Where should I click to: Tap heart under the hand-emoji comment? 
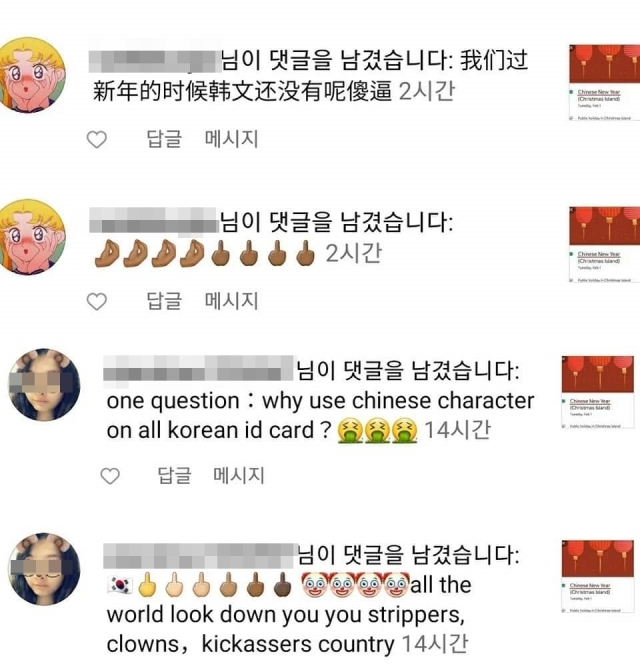97,301
